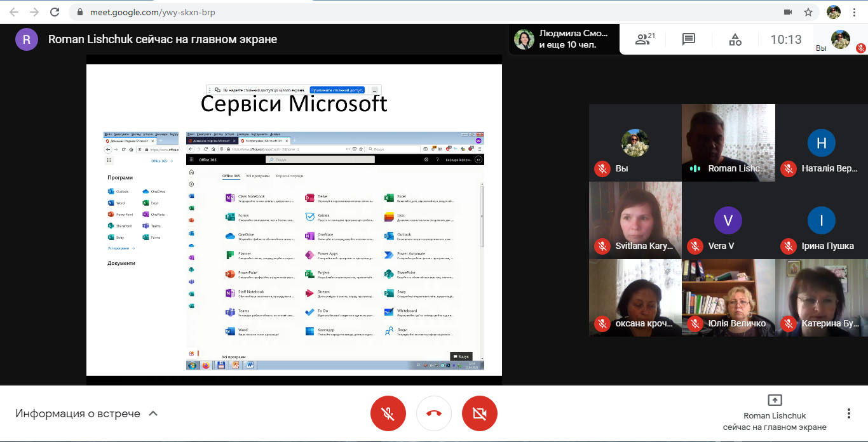Select the Наталія Вер... participant tile

(x=822, y=143)
